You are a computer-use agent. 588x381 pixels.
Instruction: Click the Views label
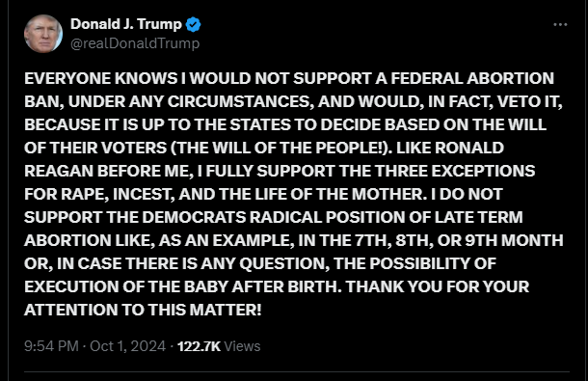[242, 346]
